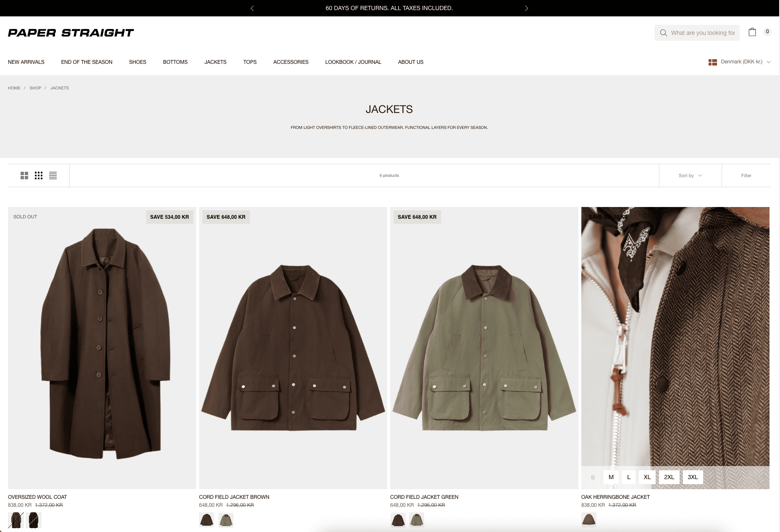
Task: Show next announcement with right arrow
Action: click(526, 8)
